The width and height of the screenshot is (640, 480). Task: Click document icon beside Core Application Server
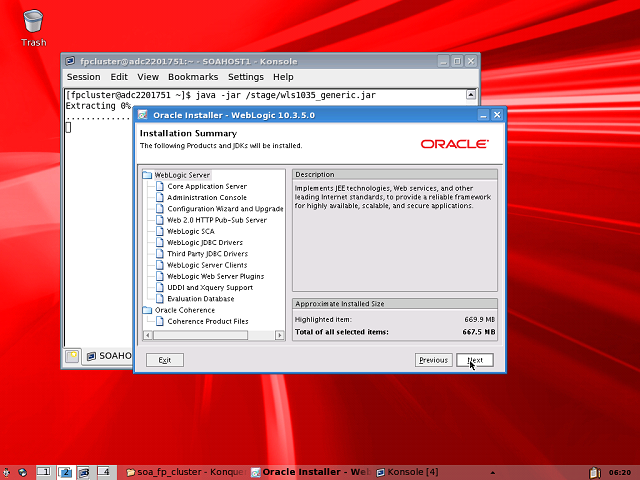coord(160,187)
